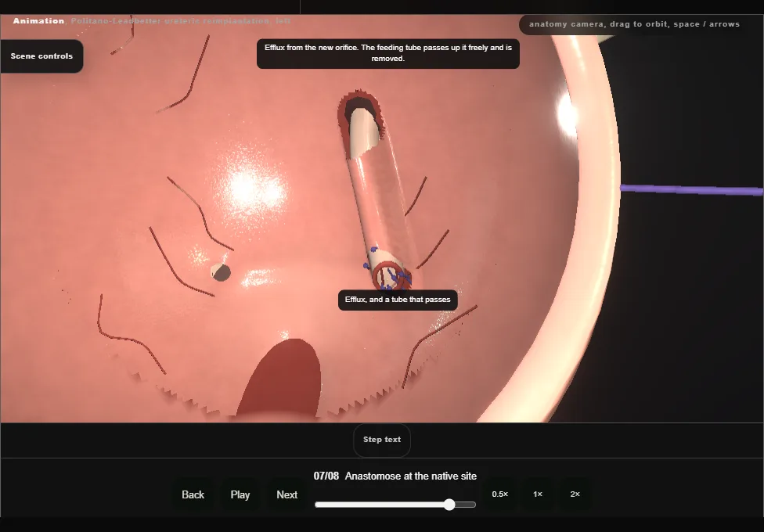Image resolution: width=764 pixels, height=532 pixels.
Task: Click the 'Efflux, and a tube that passes' label
Action: pyautogui.click(x=398, y=300)
